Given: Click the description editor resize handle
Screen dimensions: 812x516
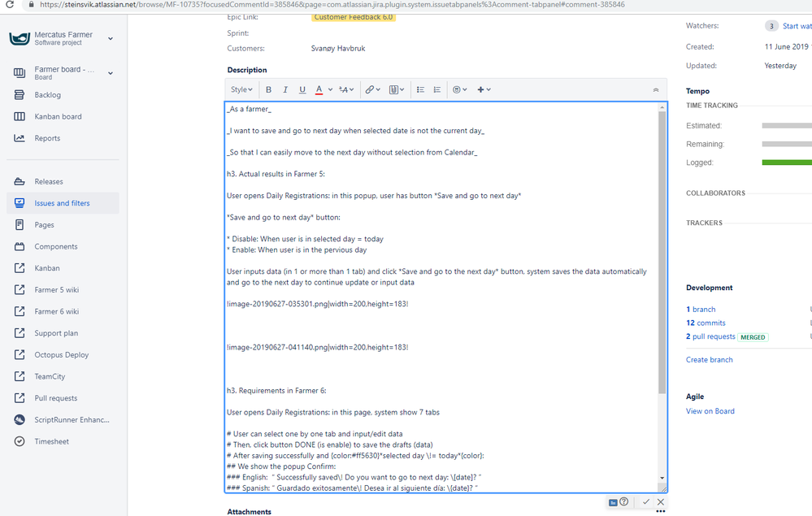Looking at the screenshot, I should [x=662, y=488].
